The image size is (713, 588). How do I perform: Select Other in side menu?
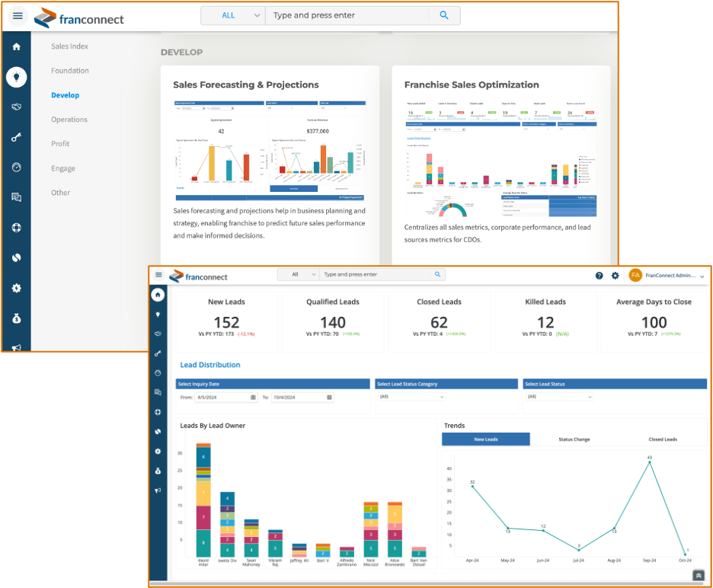coord(60,193)
